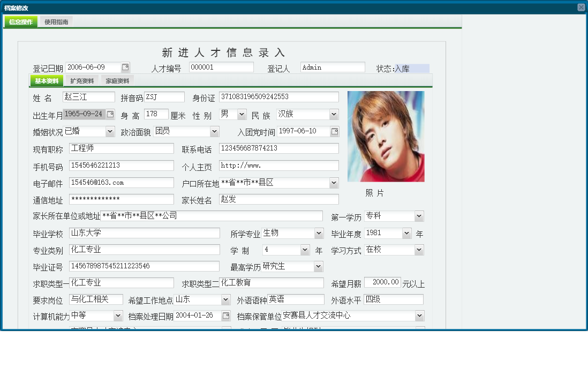The width and height of the screenshot is (588, 368).
Task: Click the 外语语种 field with 英语
Action: point(296,299)
